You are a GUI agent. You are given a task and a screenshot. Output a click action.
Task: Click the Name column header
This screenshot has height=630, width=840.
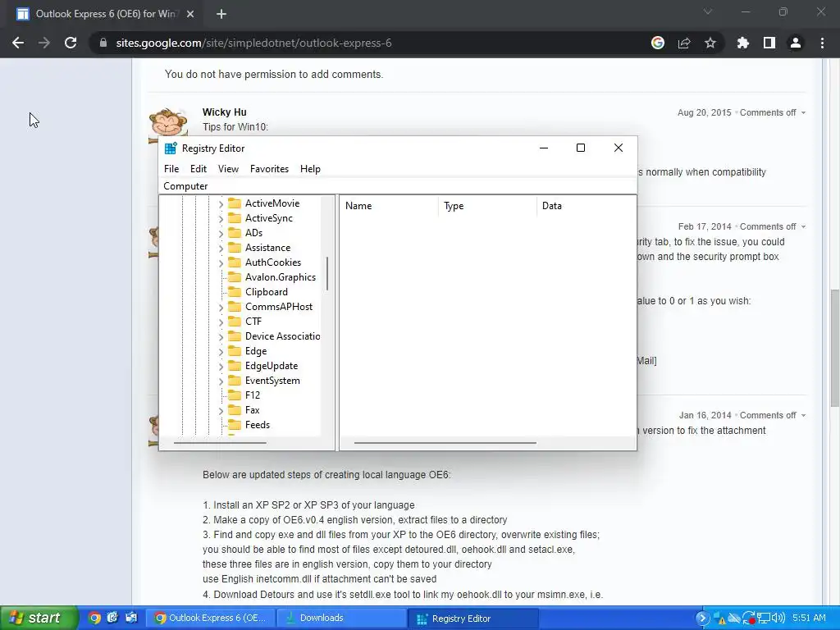389,206
